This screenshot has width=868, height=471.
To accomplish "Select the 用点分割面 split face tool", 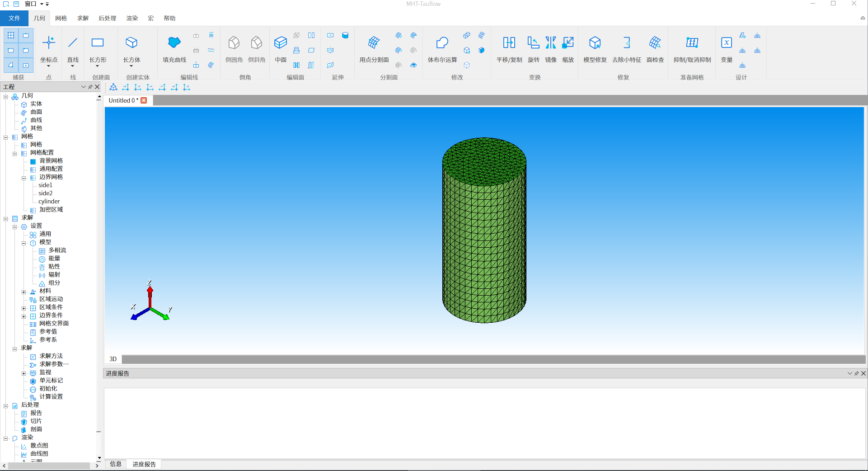I will tap(374, 43).
